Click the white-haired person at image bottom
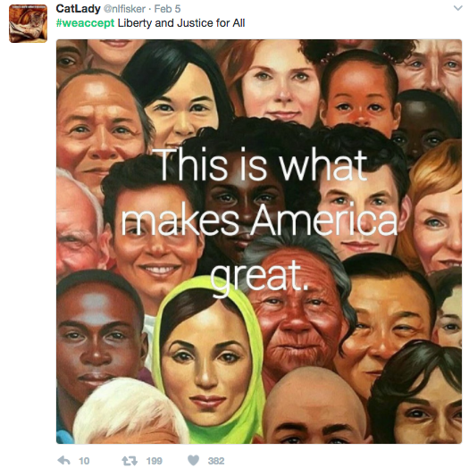Screen dimensions: 469x476 (x=130, y=413)
